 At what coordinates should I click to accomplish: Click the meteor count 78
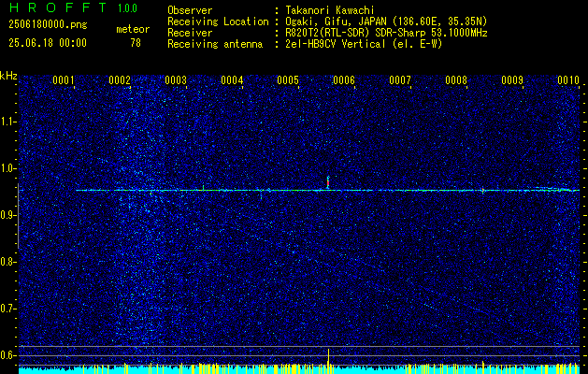[136, 43]
